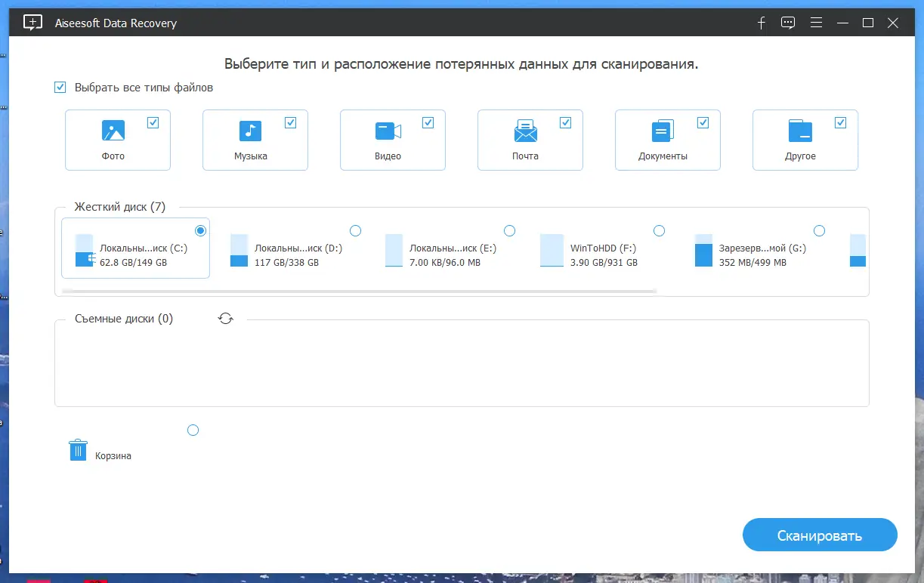This screenshot has height=583, width=924.
Task: Click the 7.00 KB/96.0 MB size text
Action: tap(445, 263)
